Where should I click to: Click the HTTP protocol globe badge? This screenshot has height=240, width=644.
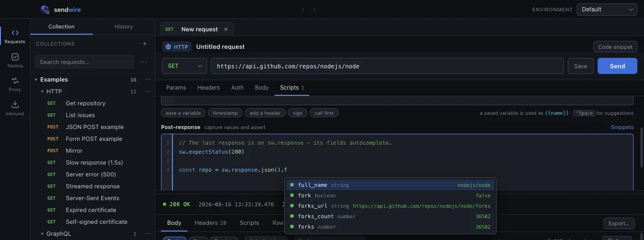[x=177, y=47]
